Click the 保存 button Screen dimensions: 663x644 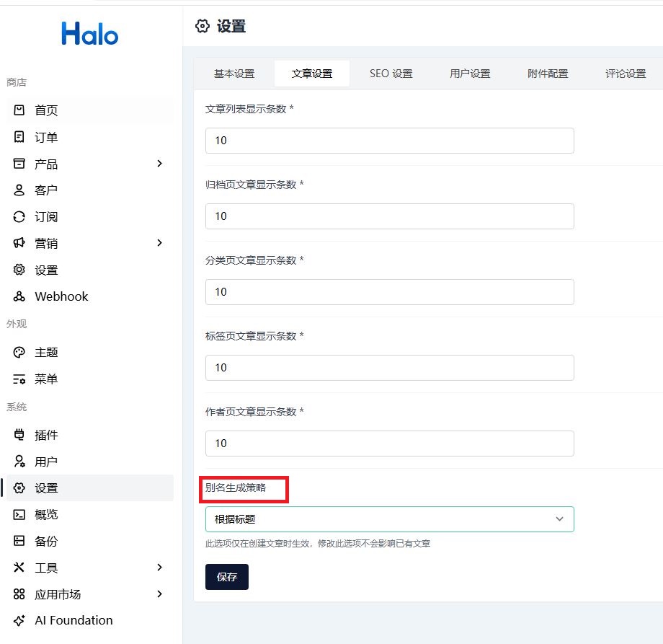coord(227,577)
